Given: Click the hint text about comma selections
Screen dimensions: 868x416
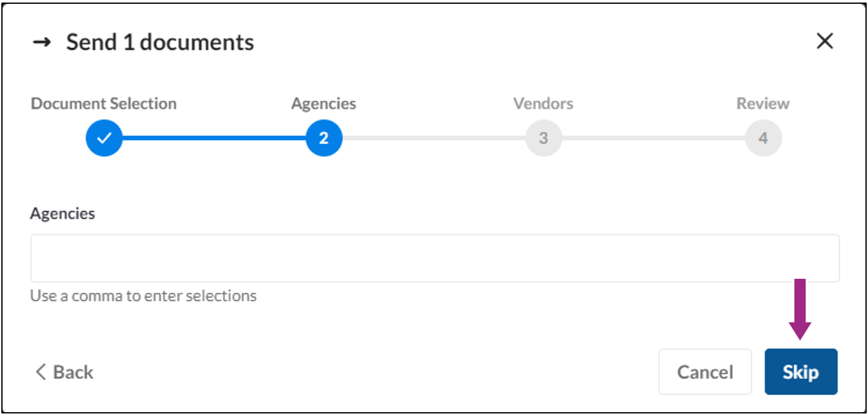Looking at the screenshot, I should (143, 295).
